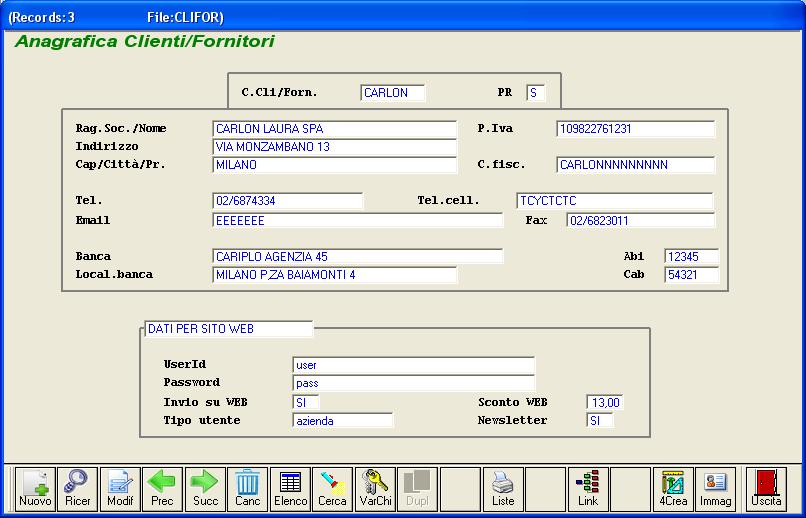This screenshot has width=806, height=518.
Task: Exit via the Uscita door icon
Action: pyautogui.click(x=767, y=489)
